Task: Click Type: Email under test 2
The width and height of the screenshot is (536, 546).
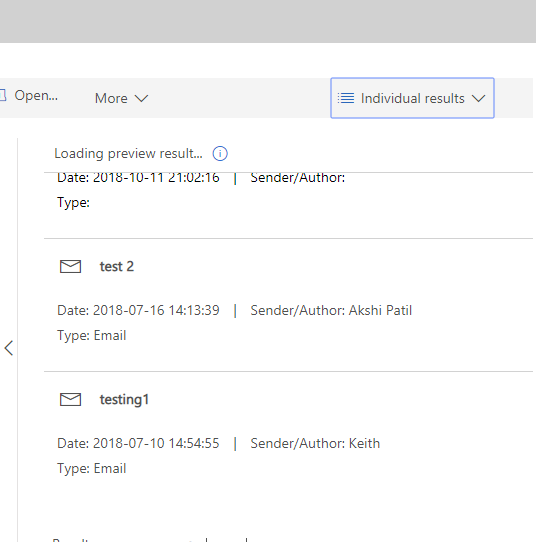Action: [92, 336]
